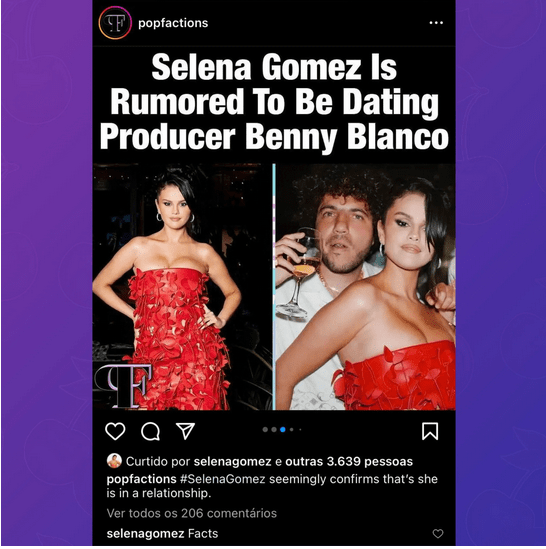Share the post using paper plane icon
This screenshot has height=549, width=546.
[185, 431]
